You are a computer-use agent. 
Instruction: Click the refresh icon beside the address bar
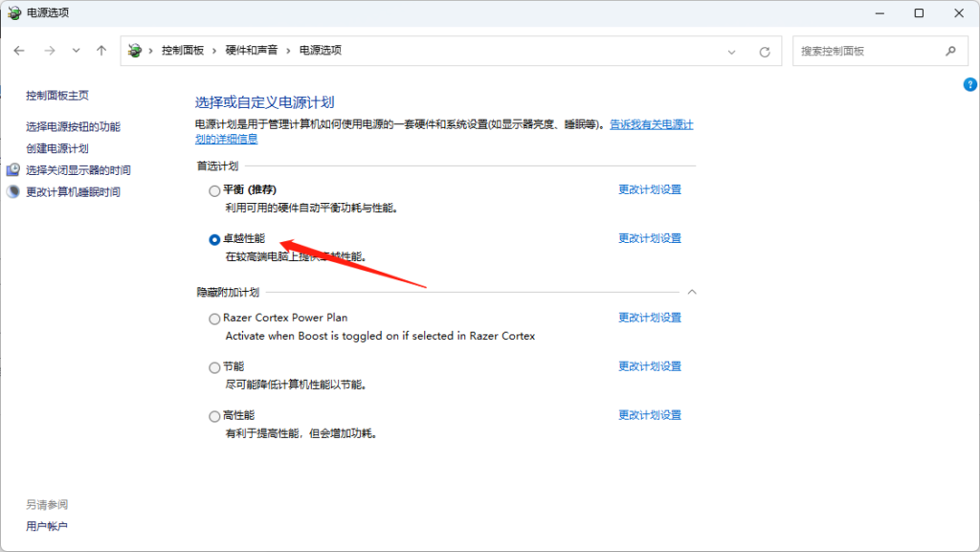[764, 50]
